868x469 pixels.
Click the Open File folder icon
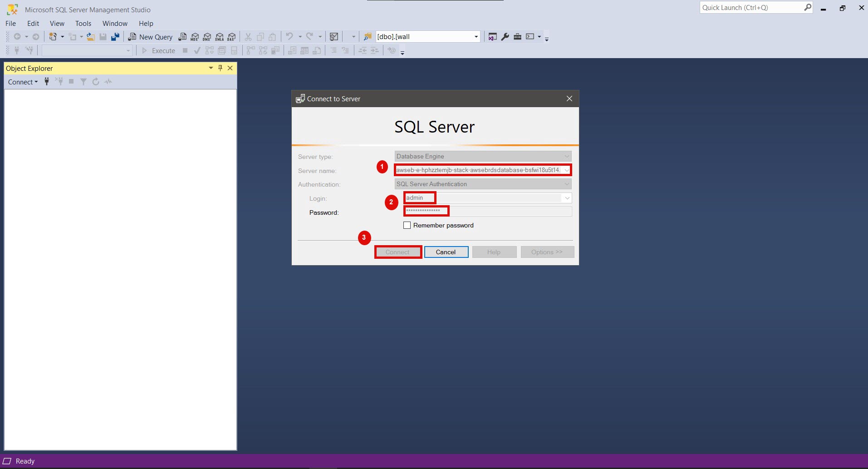91,37
